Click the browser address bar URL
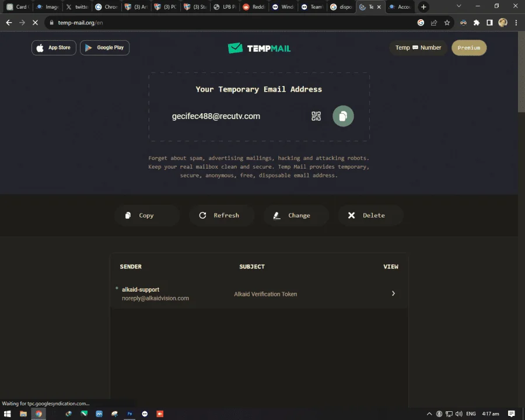The height and width of the screenshot is (420, 525). (80, 22)
